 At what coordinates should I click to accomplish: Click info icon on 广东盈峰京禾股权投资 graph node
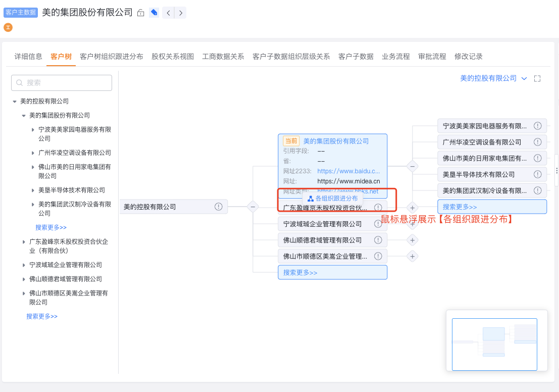click(x=378, y=208)
